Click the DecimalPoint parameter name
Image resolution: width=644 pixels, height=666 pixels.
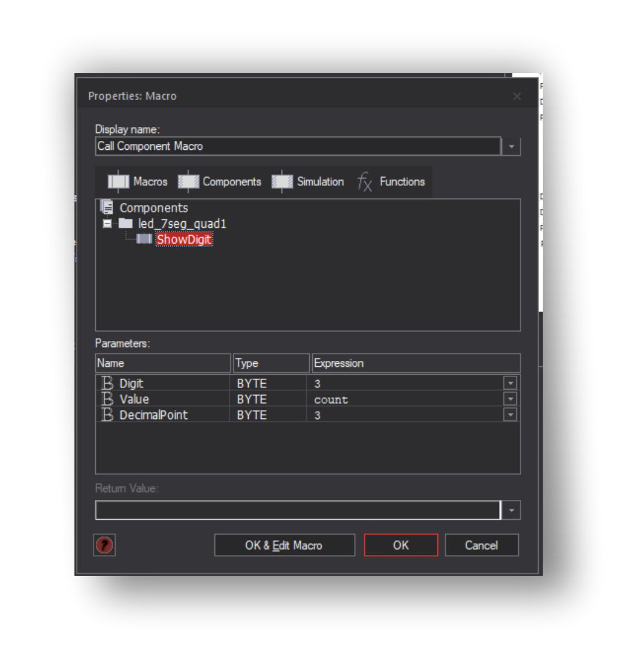pyautogui.click(x=153, y=415)
